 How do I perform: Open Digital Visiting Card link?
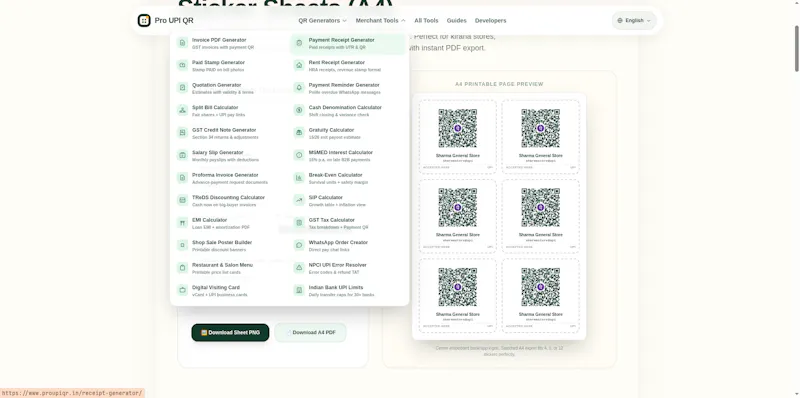(231, 290)
